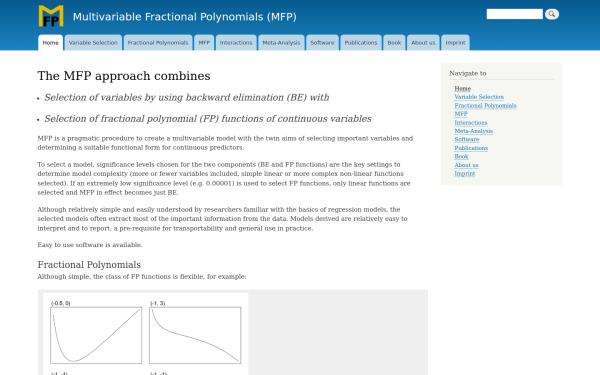Visit the Interactions sidebar link

point(471,122)
